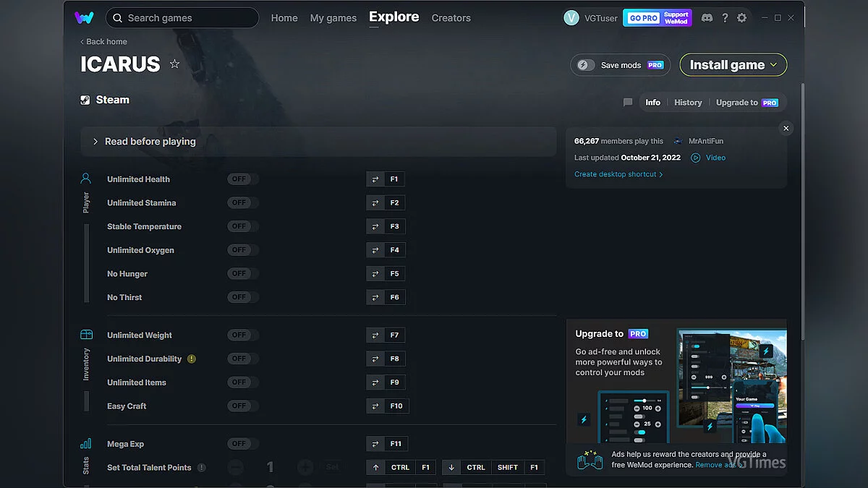Switch on the Save mods toggle

pyautogui.click(x=586, y=65)
